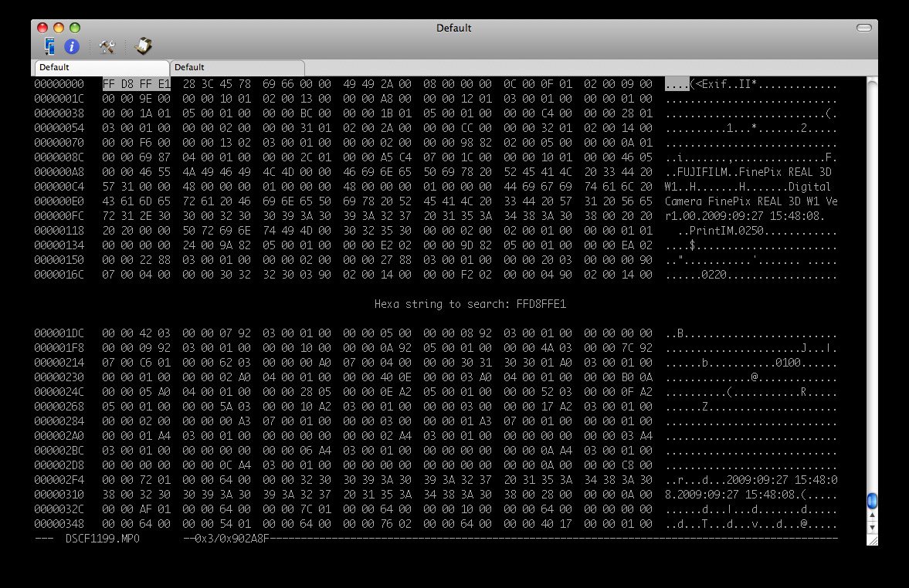Click the brown box toolbar icon
909x588 pixels.
click(x=143, y=46)
